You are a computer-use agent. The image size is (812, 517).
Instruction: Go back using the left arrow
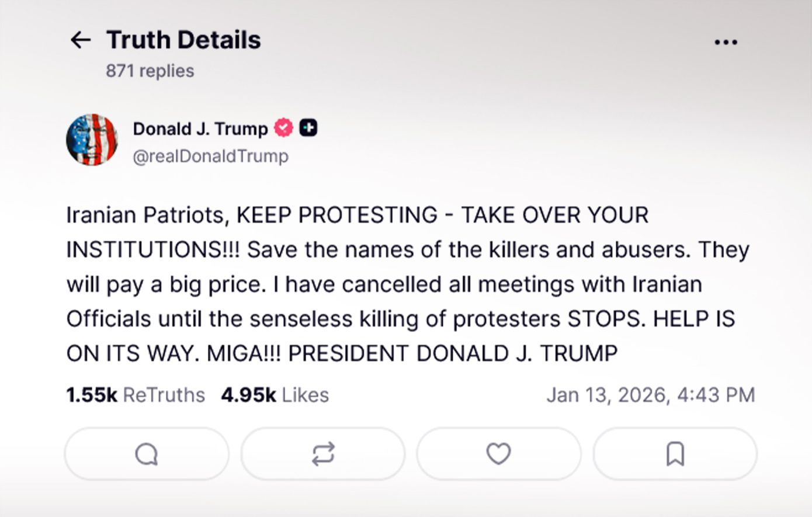pos(81,40)
